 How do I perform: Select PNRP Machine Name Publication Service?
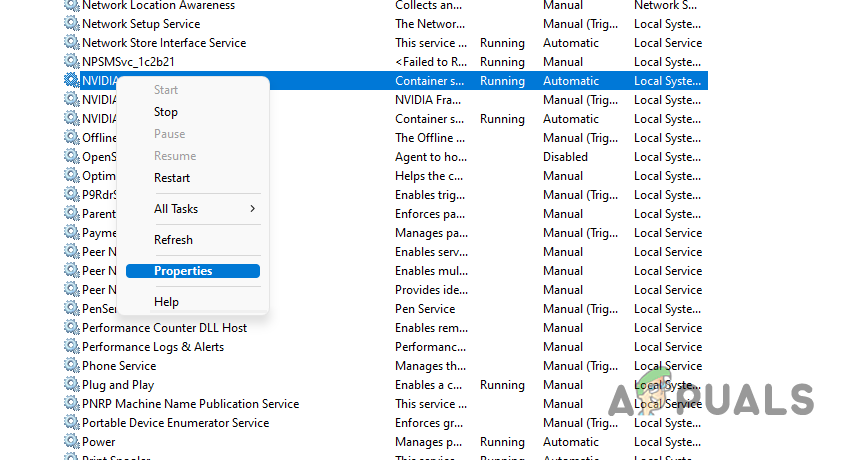[x=190, y=404]
